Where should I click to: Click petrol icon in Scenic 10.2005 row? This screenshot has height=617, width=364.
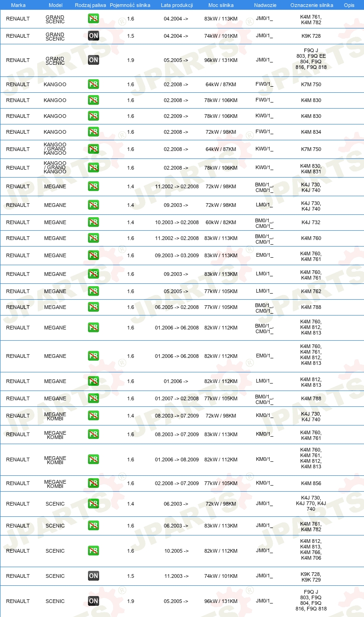(x=94, y=551)
